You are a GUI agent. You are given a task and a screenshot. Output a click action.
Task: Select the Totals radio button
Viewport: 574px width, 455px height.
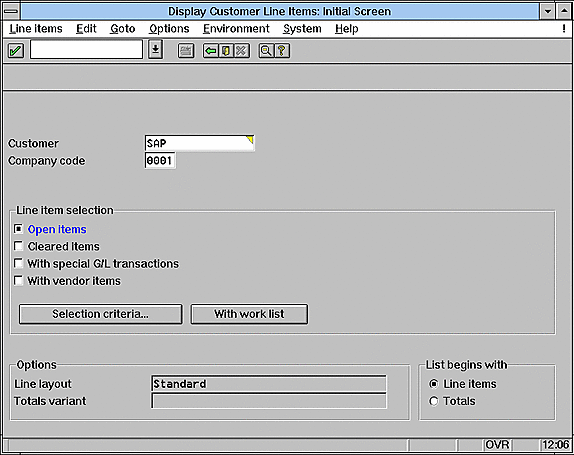coord(433,401)
